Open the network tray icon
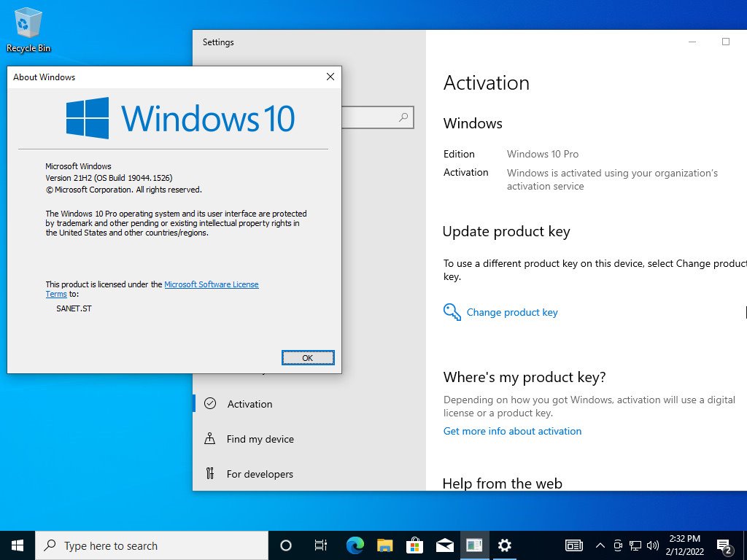The image size is (747, 560). click(635, 545)
